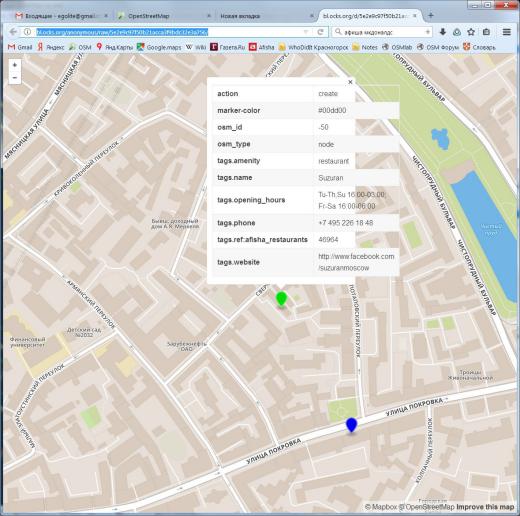Reload the page with the refresh icon
Image resolution: width=520 pixels, height=516 pixels.
point(320,32)
